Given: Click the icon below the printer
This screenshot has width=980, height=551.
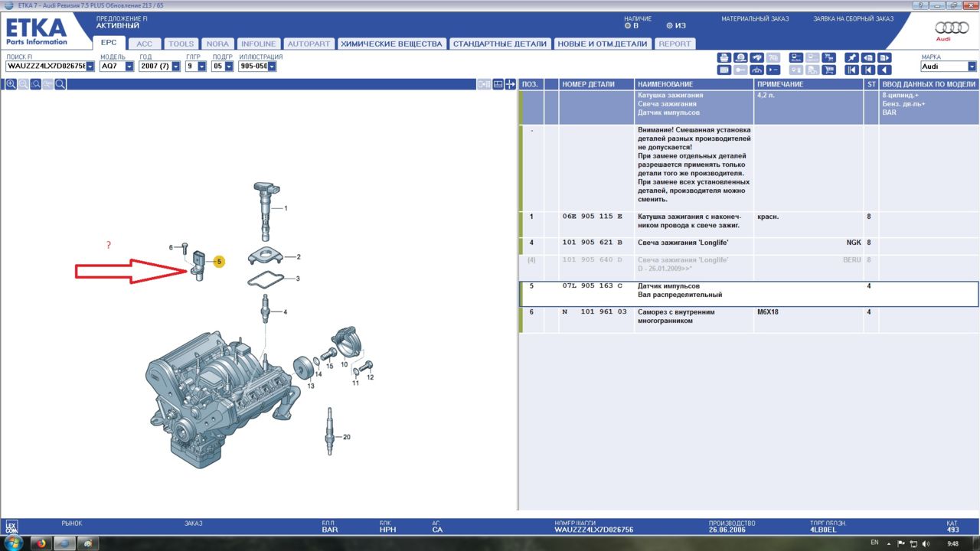Looking at the screenshot, I should tap(724, 70).
